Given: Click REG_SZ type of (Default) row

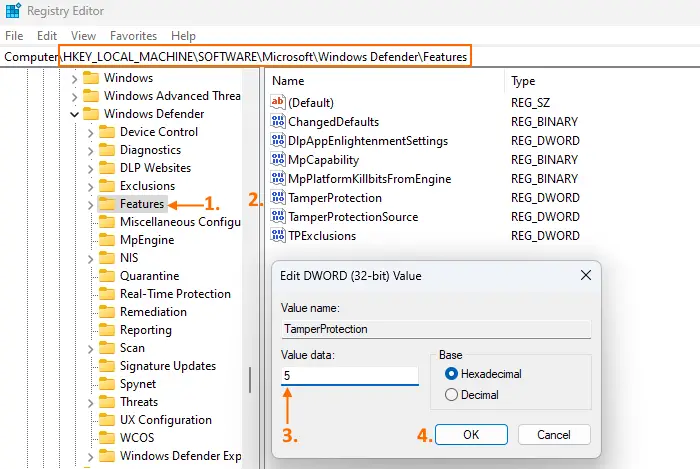Looking at the screenshot, I should pyautogui.click(x=530, y=103).
